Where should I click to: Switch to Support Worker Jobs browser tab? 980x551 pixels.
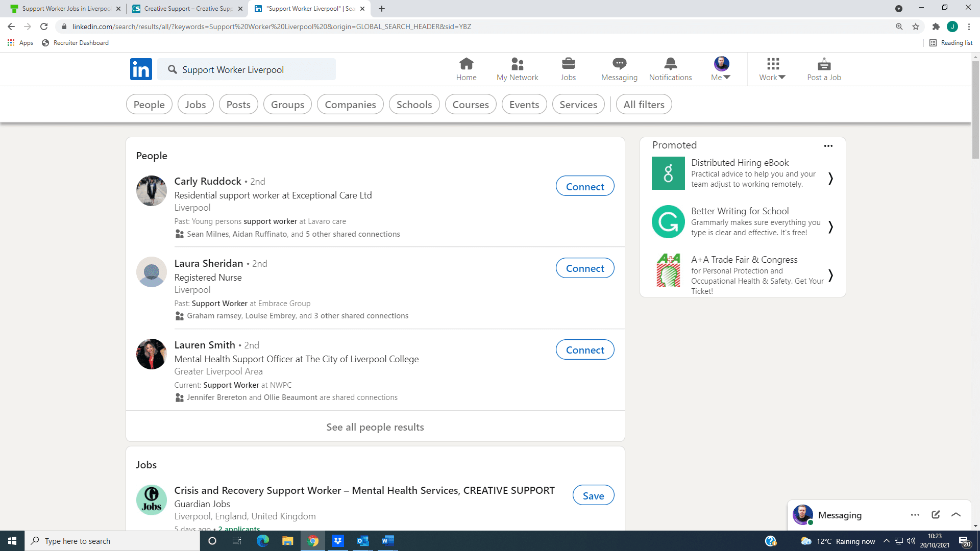pyautogui.click(x=65, y=9)
